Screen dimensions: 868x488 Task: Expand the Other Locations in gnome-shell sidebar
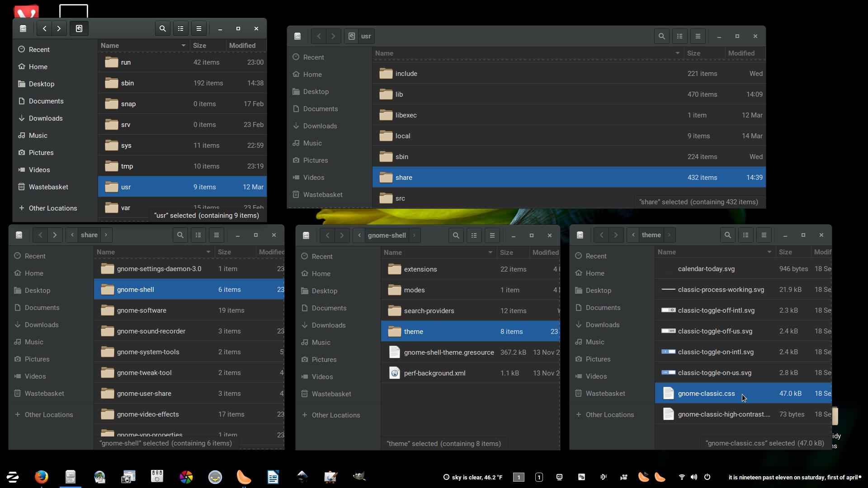335,414
